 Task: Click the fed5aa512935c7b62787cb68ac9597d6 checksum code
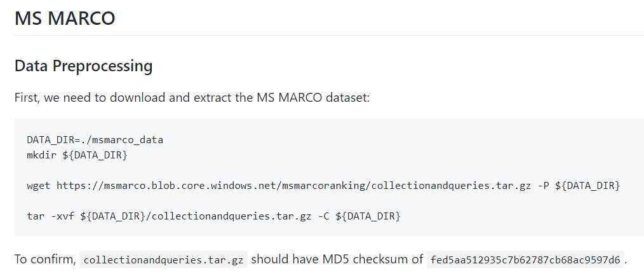(x=525, y=260)
